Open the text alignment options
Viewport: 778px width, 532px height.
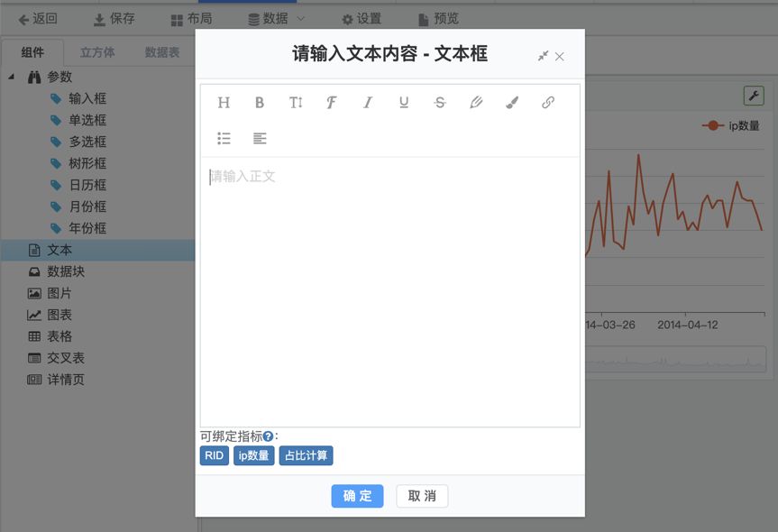tap(260, 139)
